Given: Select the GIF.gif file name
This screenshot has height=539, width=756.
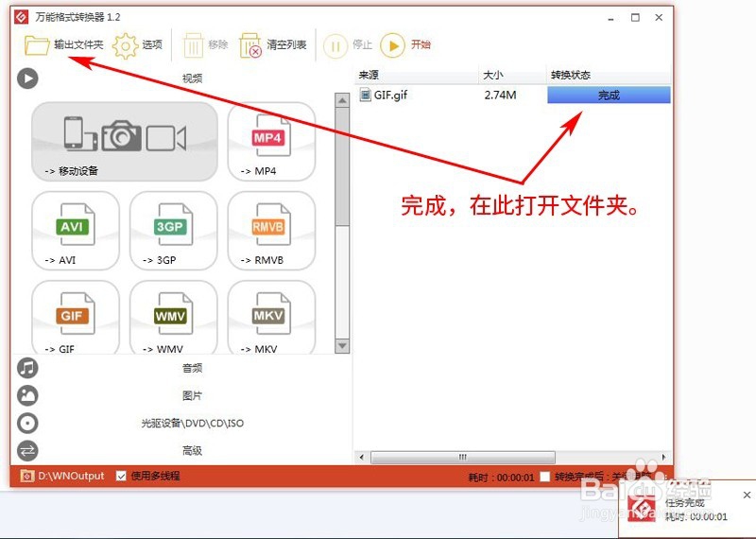Looking at the screenshot, I should 390,96.
